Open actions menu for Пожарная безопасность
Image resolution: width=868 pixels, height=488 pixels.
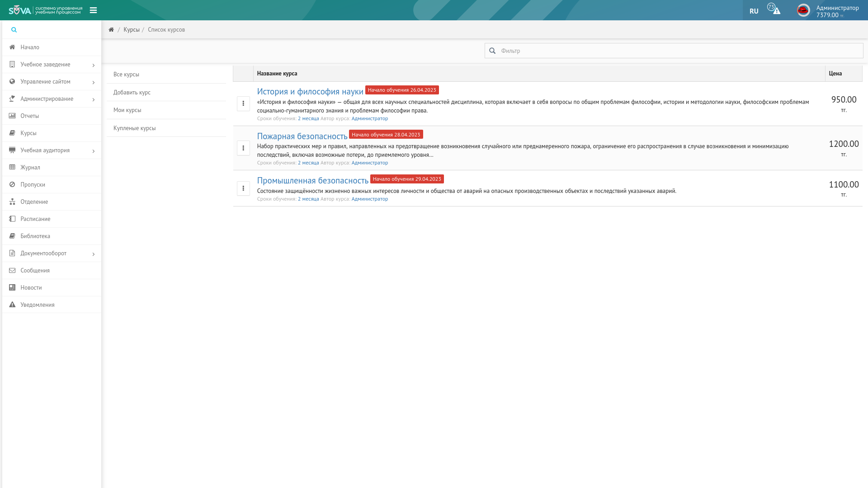243,148
